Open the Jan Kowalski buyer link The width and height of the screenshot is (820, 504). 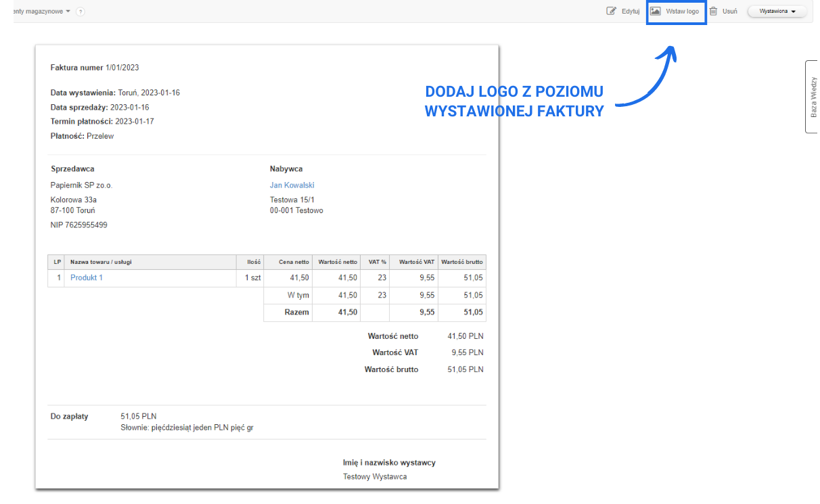[292, 185]
